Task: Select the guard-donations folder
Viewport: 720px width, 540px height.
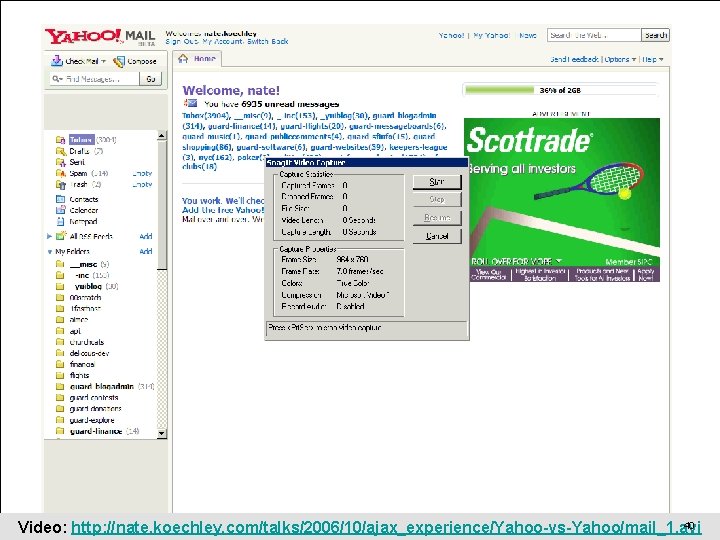Action: pyautogui.click(x=96, y=409)
